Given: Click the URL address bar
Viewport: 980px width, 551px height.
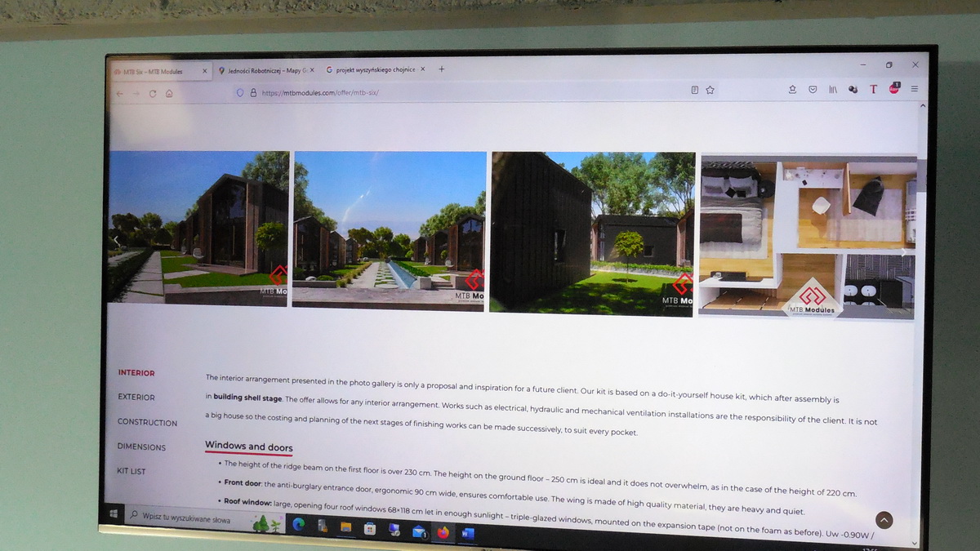Looking at the screenshot, I should click(457, 92).
